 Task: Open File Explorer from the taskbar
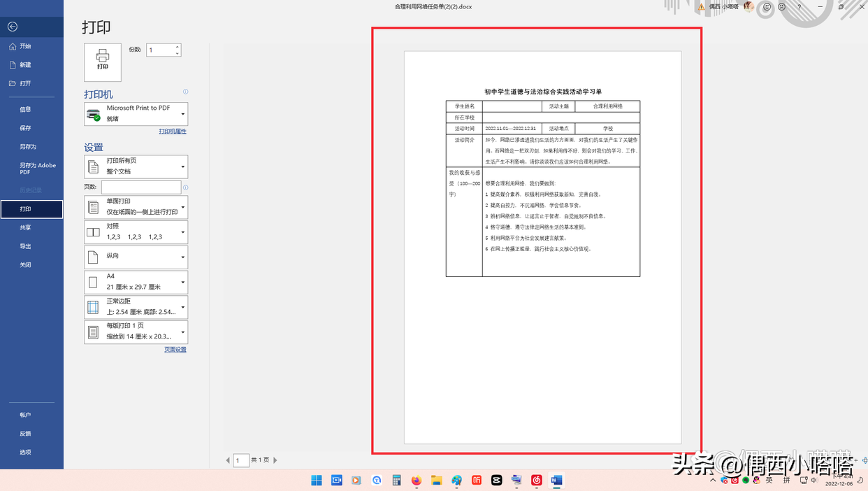pyautogui.click(x=437, y=481)
